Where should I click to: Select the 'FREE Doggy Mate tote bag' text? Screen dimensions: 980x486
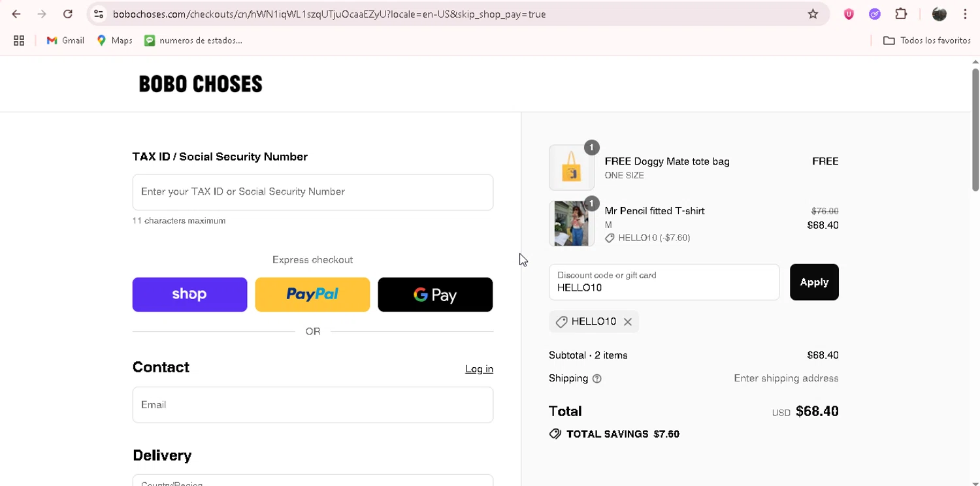tap(667, 161)
